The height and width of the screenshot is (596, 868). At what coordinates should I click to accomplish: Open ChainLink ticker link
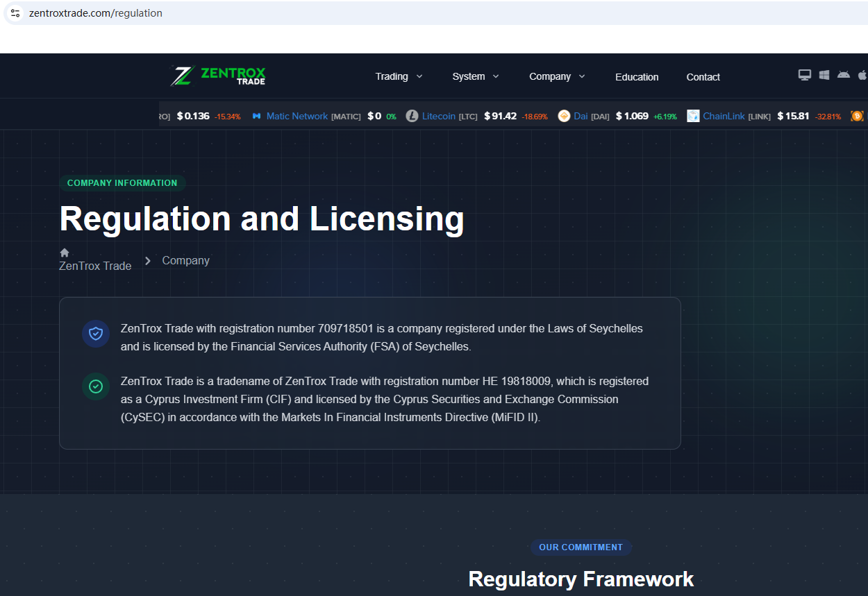point(724,116)
